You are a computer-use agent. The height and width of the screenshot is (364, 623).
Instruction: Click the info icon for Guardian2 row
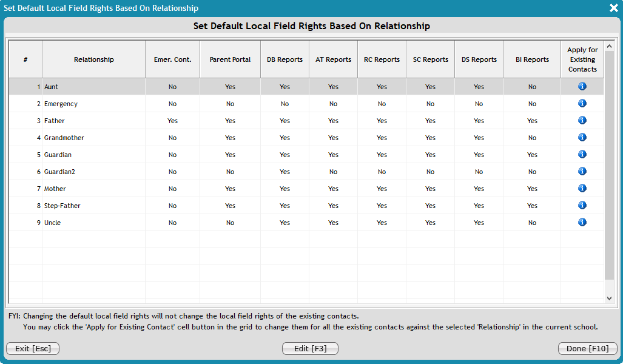point(582,171)
